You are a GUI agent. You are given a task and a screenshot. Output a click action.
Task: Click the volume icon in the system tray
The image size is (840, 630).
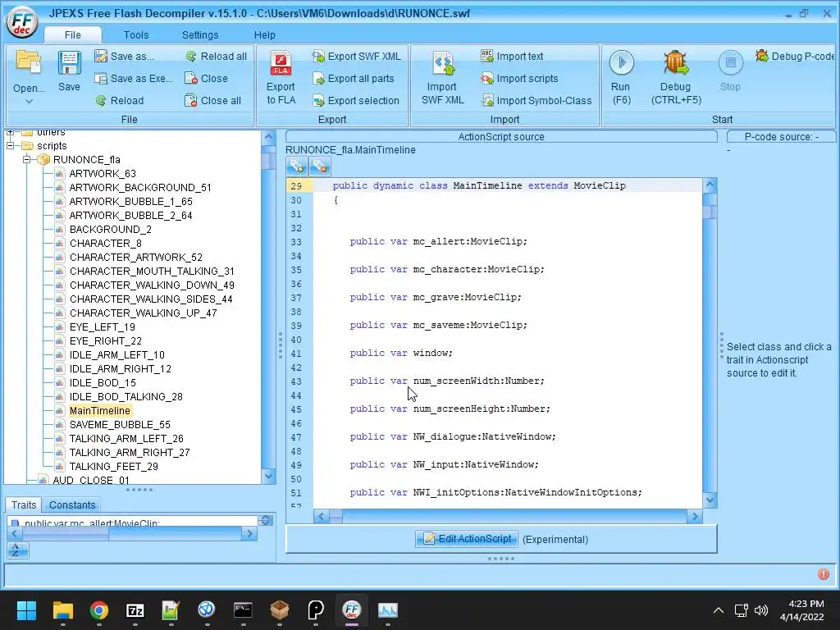tap(761, 610)
